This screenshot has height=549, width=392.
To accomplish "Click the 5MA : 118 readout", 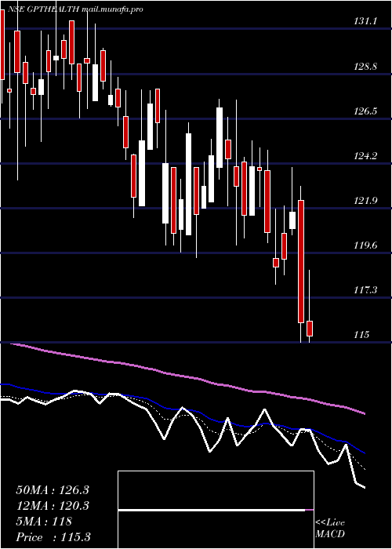I will (44, 522).
